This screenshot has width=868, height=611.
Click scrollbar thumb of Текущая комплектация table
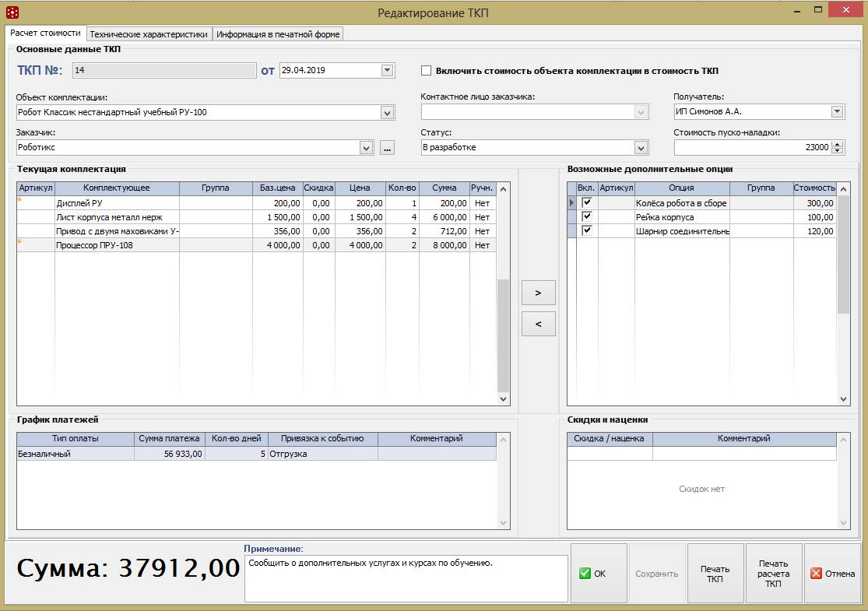click(503, 335)
